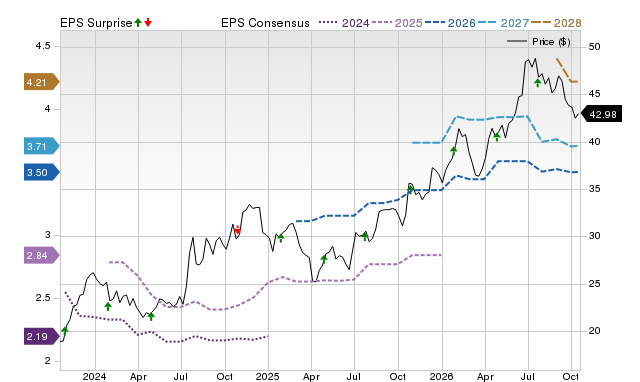Click the EPS Surprise legend label
640x382 pixels.
point(96,23)
